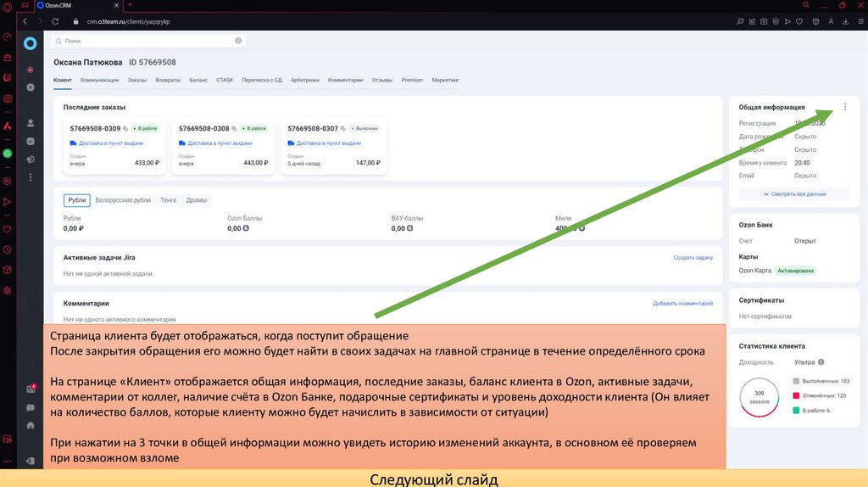Click the info icon next to Ультра
The image size is (868, 487).
[821, 361]
